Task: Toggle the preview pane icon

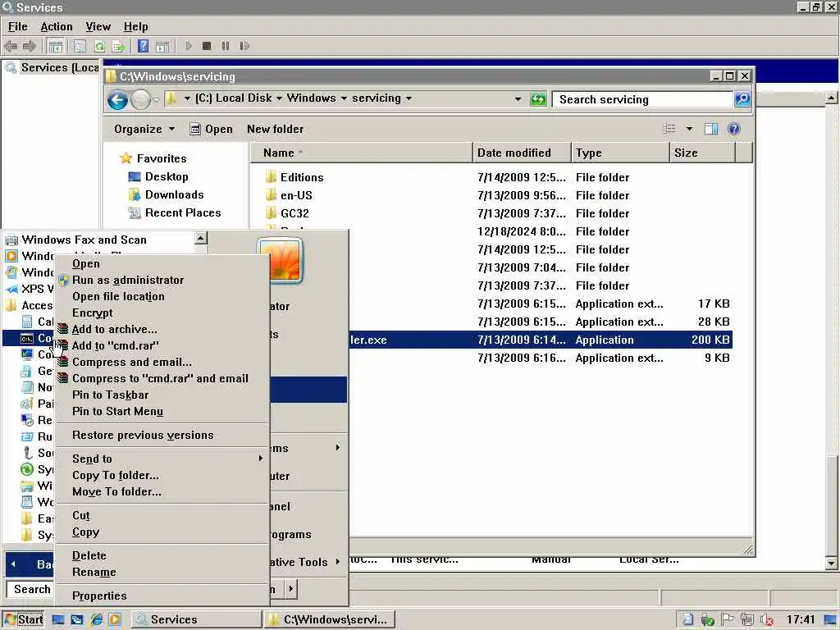Action: coord(711,129)
